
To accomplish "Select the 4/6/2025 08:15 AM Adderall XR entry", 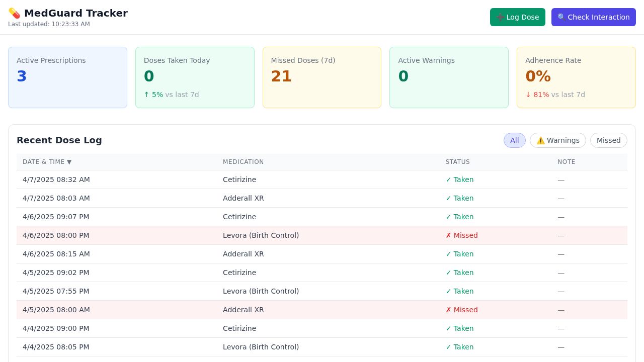I will click(322, 254).
